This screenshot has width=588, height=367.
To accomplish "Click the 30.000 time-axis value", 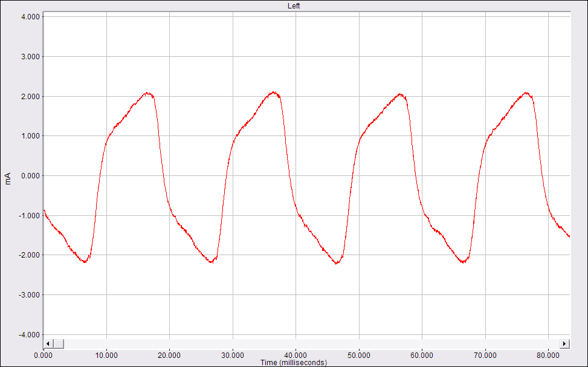I will click(233, 356).
